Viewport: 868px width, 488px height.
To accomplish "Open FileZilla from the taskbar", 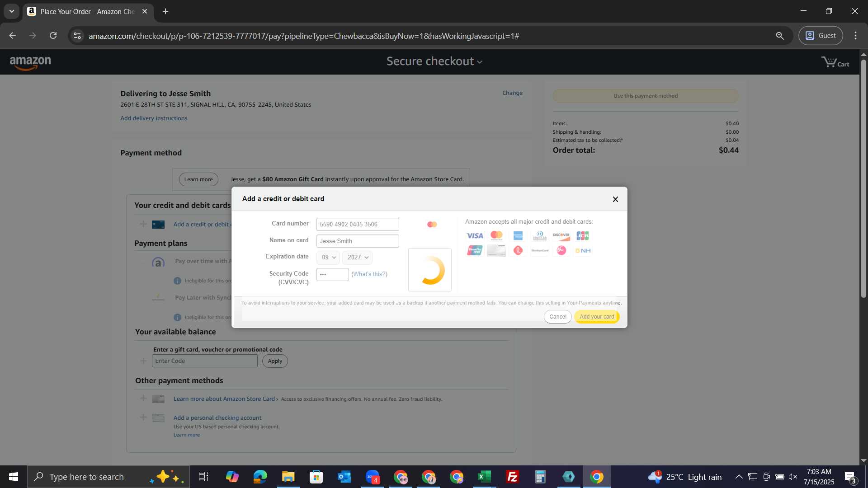I will click(513, 477).
